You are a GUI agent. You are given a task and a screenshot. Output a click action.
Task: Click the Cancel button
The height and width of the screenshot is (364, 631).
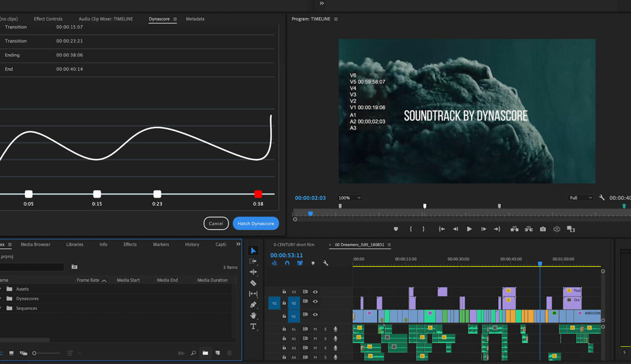tap(216, 223)
